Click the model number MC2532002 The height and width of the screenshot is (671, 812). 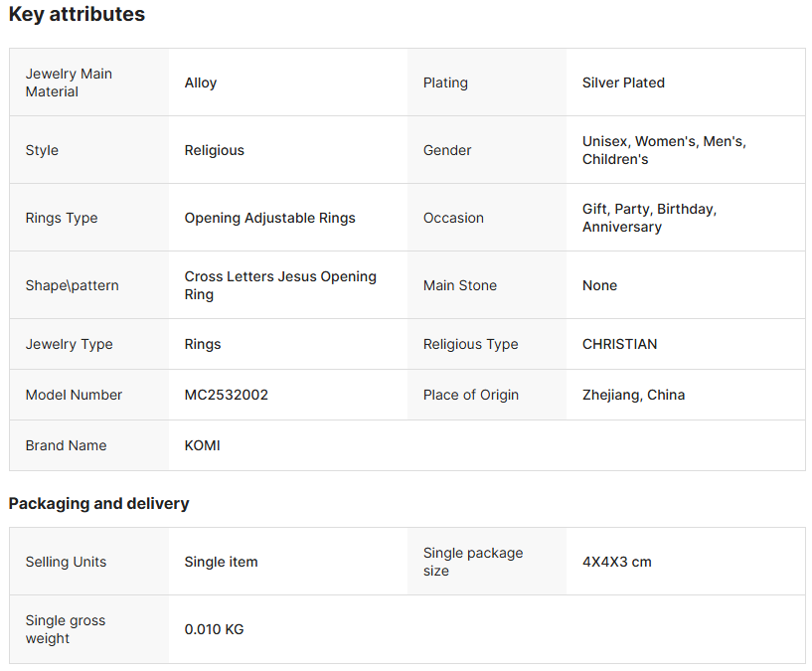click(227, 395)
